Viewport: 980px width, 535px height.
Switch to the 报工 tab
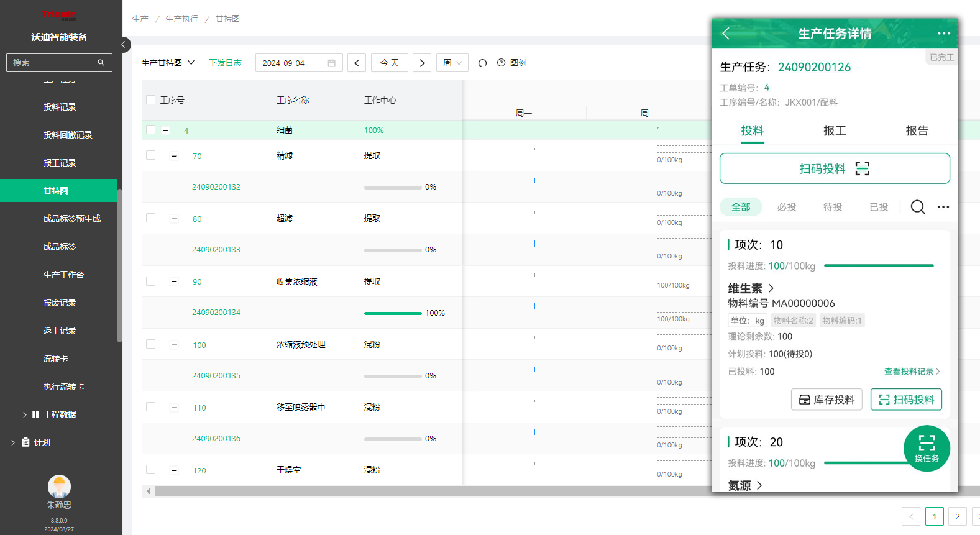834,131
